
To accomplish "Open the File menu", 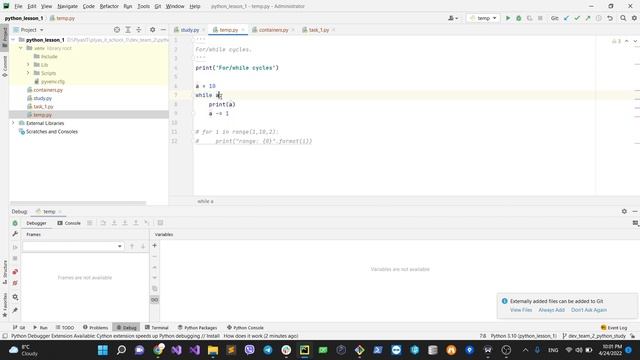I will click(18, 7).
